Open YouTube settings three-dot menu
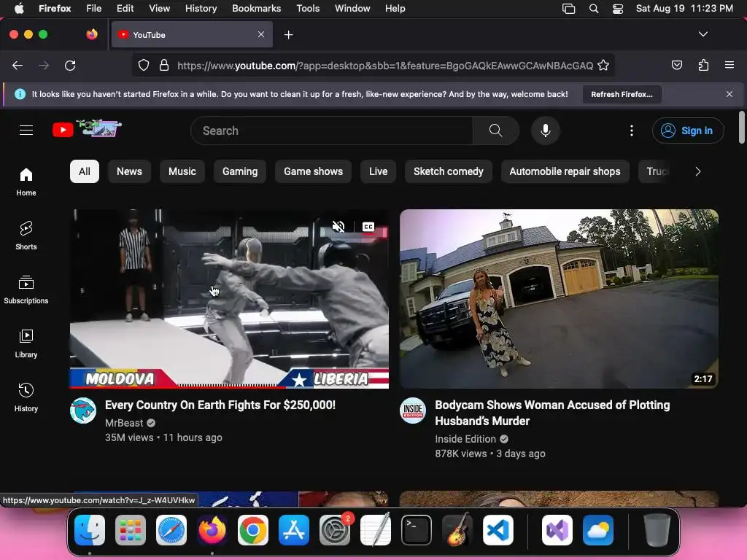 click(x=632, y=131)
